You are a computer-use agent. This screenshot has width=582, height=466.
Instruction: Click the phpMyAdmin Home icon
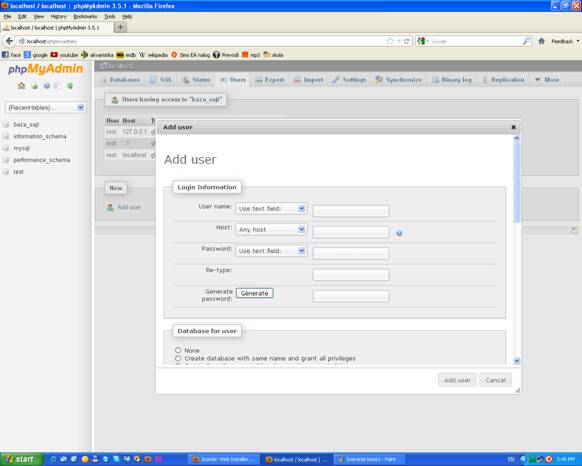tap(22, 86)
